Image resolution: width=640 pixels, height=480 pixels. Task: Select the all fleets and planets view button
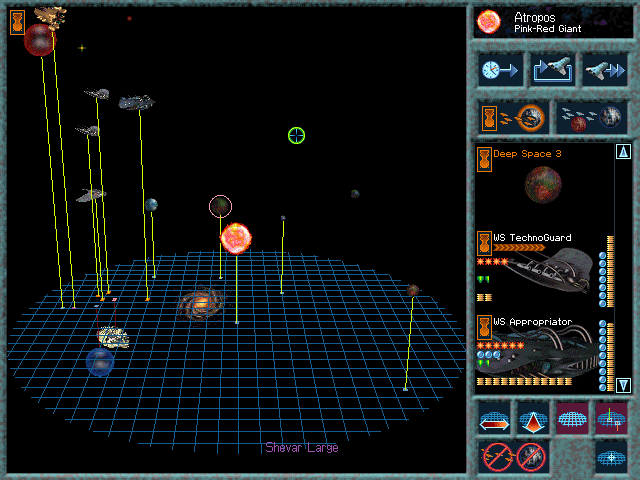coord(592,118)
